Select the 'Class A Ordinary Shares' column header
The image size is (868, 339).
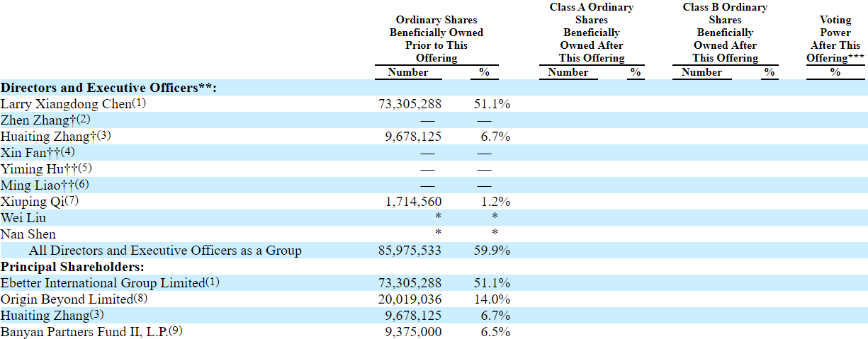[592, 33]
